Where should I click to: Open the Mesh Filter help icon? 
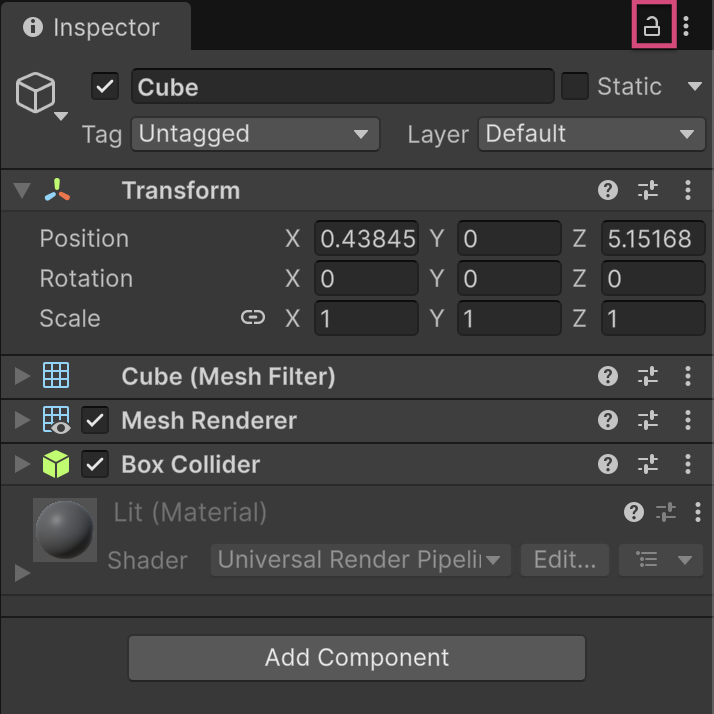[607, 376]
